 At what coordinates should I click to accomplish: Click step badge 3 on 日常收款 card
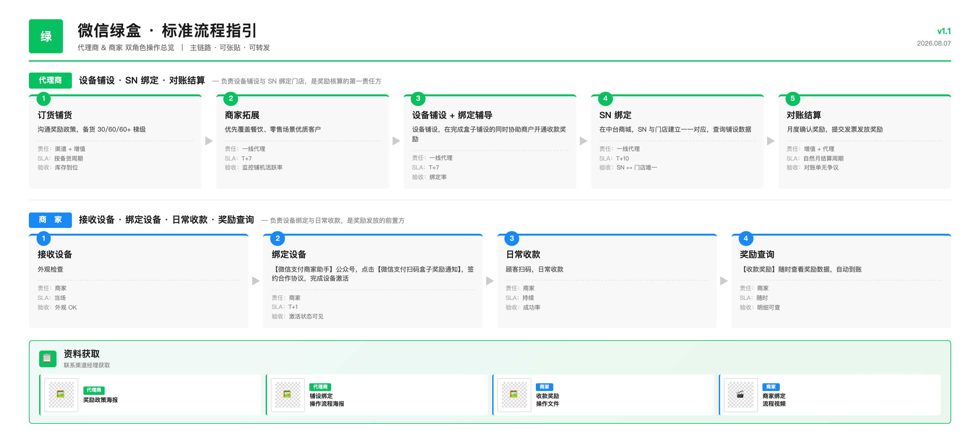tap(512, 239)
